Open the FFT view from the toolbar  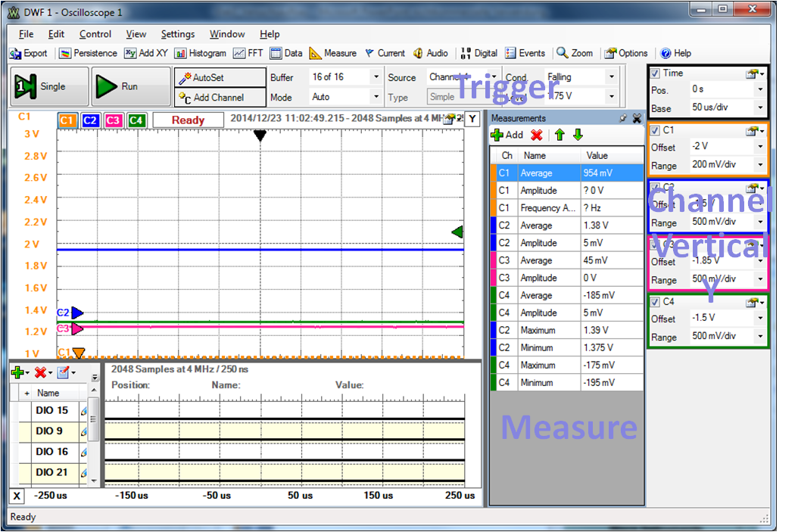pyautogui.click(x=248, y=53)
